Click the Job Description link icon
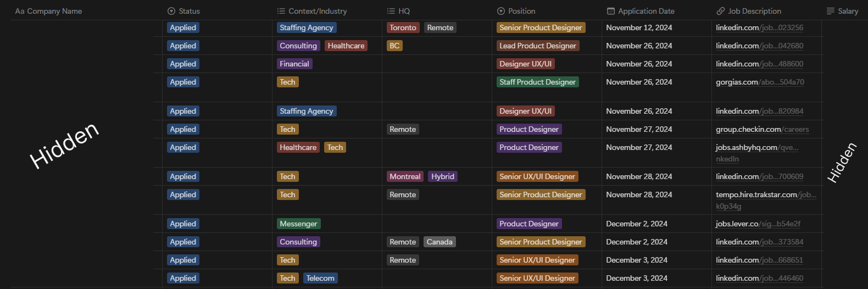 [x=721, y=11]
